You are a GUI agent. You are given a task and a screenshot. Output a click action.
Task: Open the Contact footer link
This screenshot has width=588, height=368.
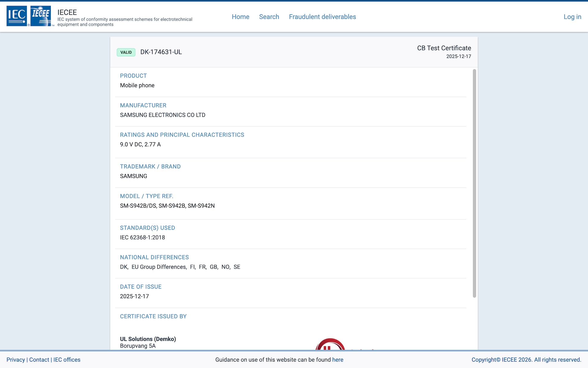click(39, 360)
